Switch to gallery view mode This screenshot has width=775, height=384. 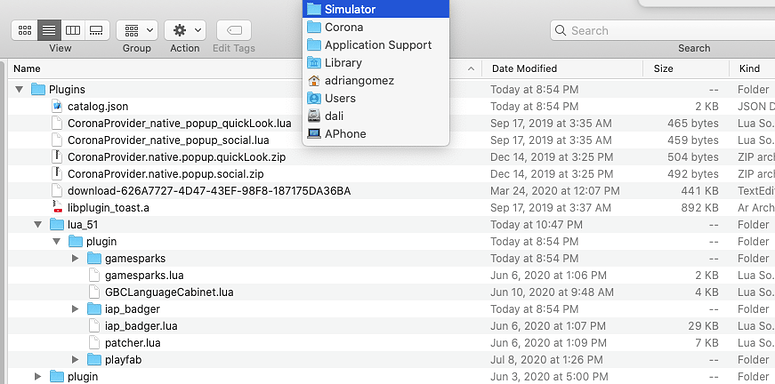pos(96,31)
